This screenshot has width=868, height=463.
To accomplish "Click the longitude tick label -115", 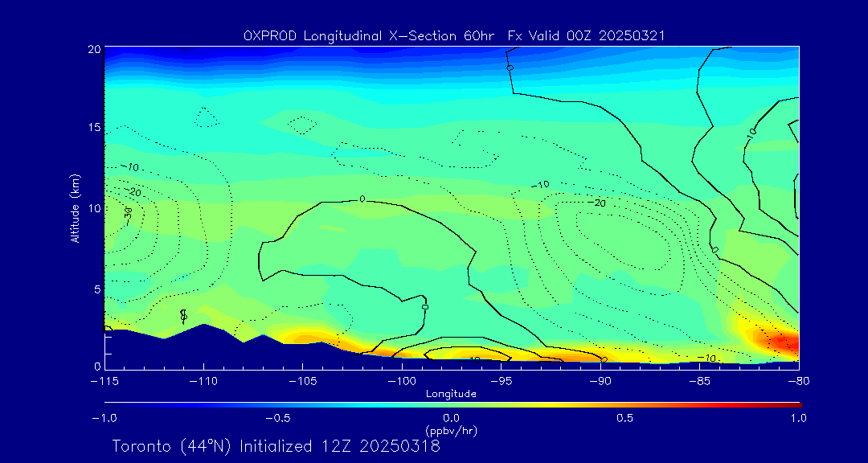I will coord(105,382).
